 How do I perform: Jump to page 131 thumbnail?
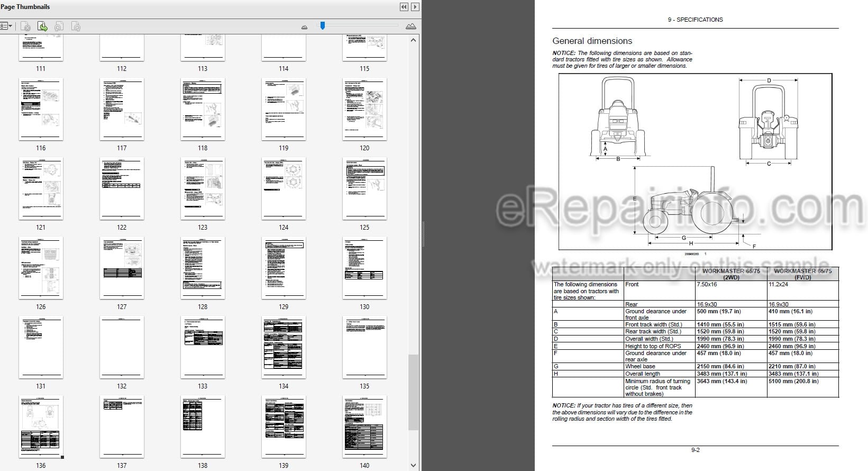[x=41, y=347]
